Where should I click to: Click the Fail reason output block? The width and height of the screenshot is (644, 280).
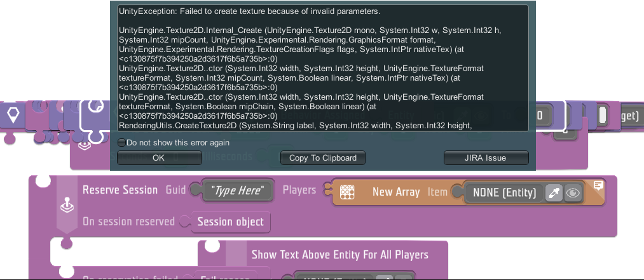point(223,276)
